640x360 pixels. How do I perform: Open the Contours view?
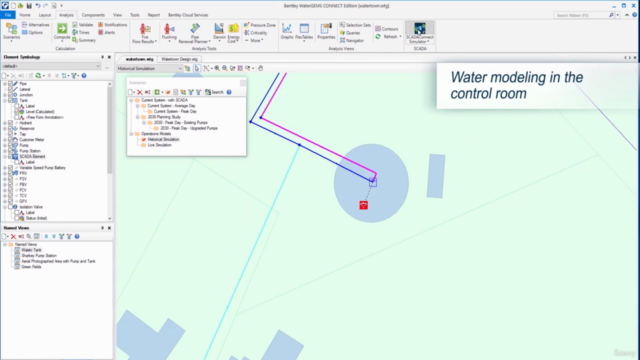coord(387,29)
